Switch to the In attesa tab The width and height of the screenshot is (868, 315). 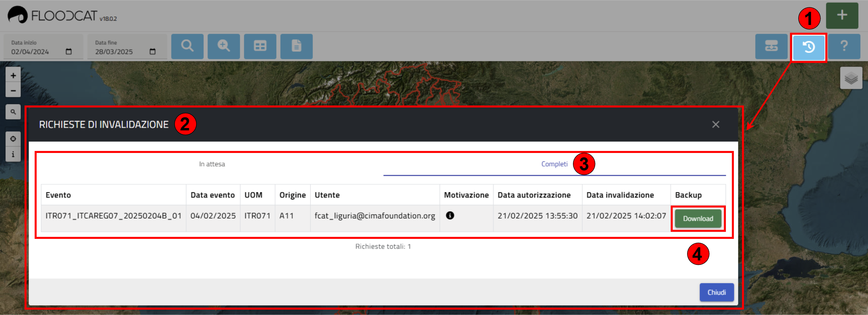(x=212, y=164)
